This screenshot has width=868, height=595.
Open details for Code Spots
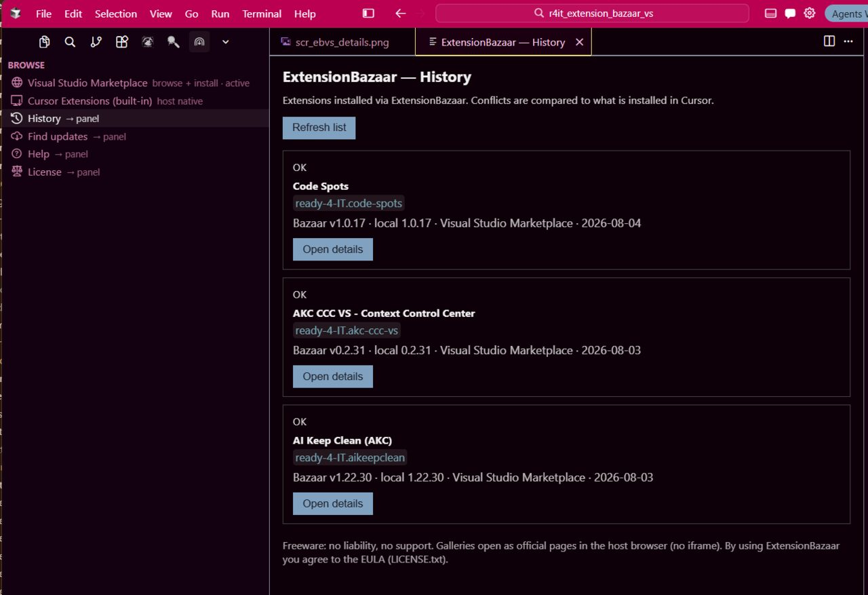point(333,249)
